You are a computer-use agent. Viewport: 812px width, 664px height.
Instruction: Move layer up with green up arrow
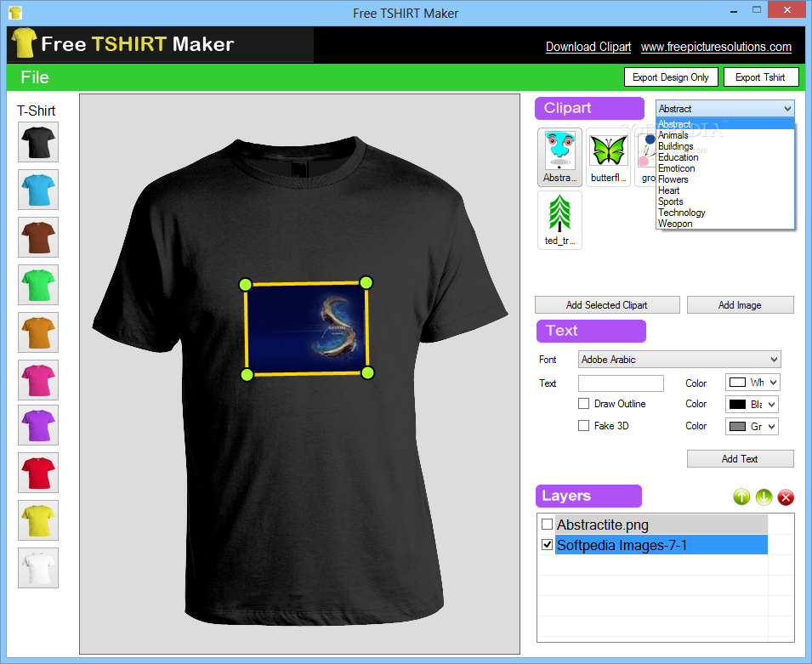[x=741, y=497]
